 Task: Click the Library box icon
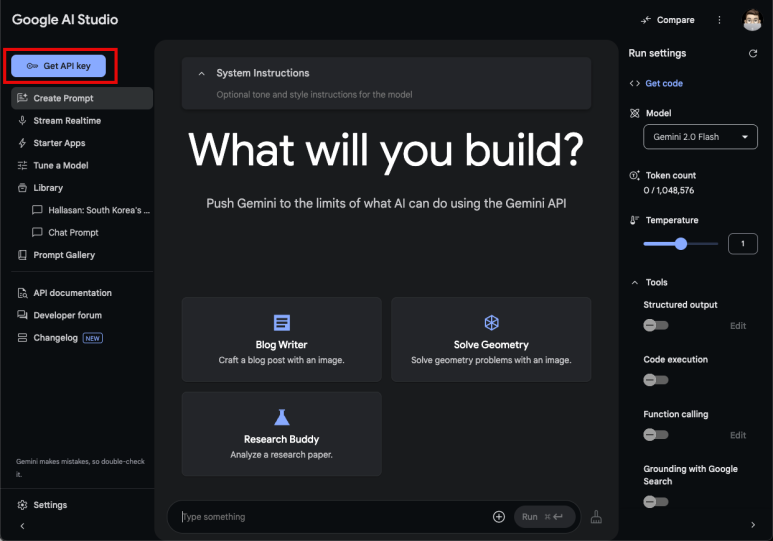22,188
